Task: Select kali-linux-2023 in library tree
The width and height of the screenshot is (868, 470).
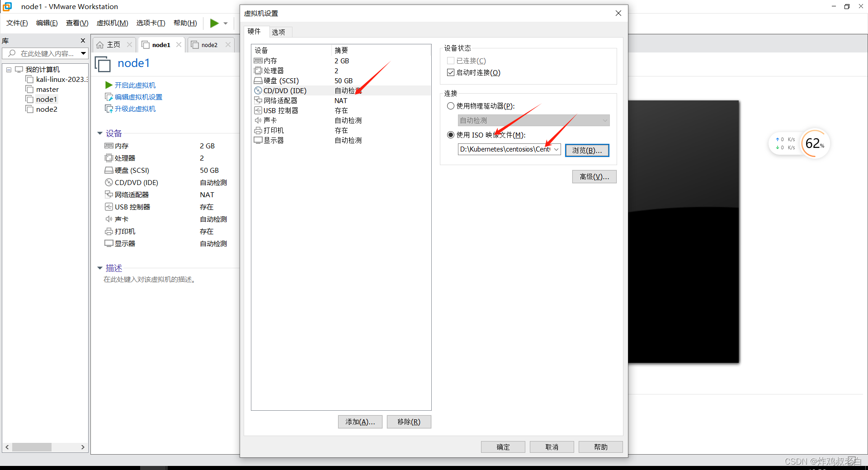Action: pyautogui.click(x=57, y=80)
